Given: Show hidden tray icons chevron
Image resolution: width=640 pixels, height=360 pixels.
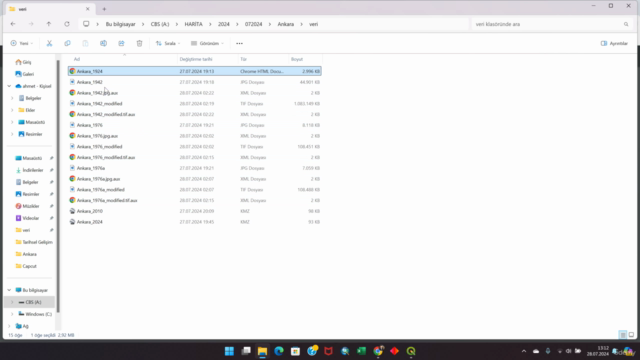Looking at the screenshot, I should click(x=524, y=351).
